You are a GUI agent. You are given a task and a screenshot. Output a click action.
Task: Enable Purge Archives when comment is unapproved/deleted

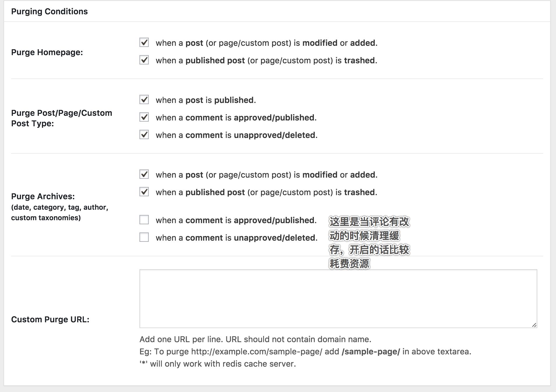pos(144,237)
